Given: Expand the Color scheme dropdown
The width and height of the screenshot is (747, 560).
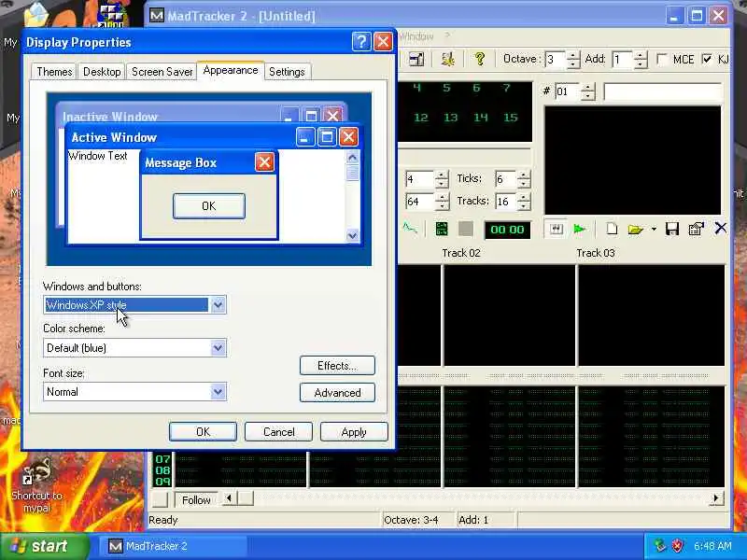Looking at the screenshot, I should 218,348.
